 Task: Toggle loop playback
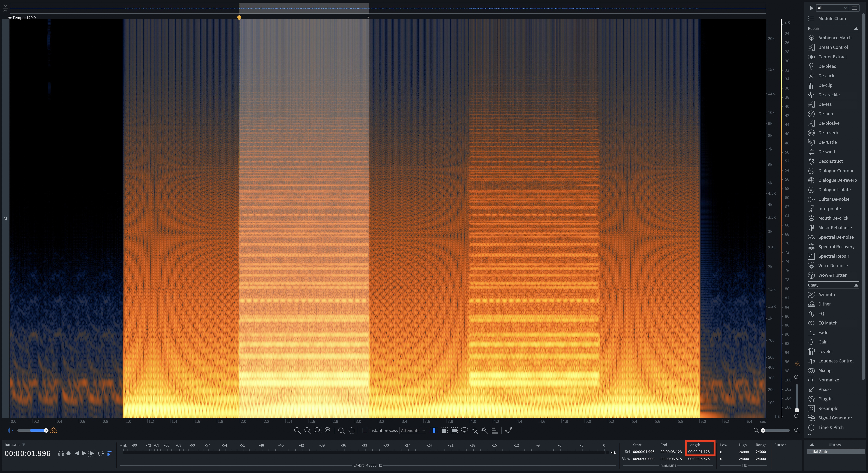100,454
